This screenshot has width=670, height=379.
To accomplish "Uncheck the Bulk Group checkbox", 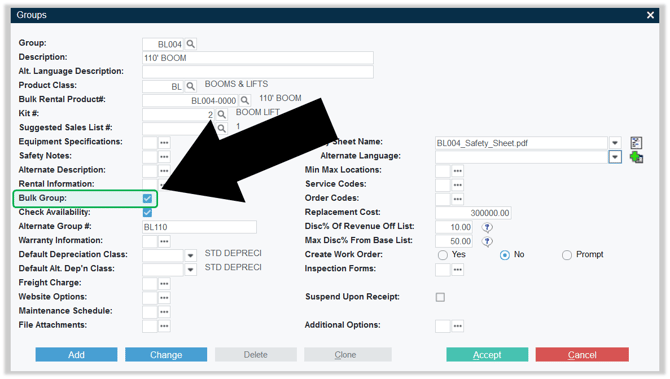I will (147, 198).
